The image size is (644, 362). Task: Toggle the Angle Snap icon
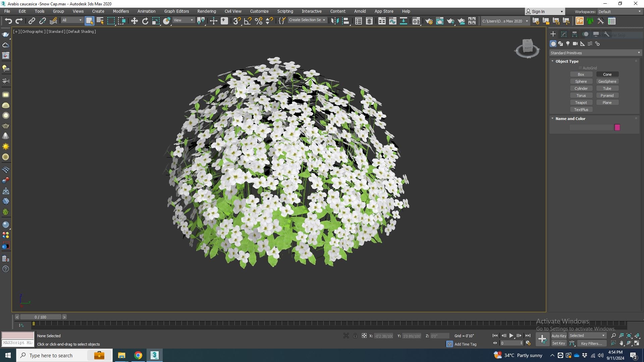coord(248,21)
